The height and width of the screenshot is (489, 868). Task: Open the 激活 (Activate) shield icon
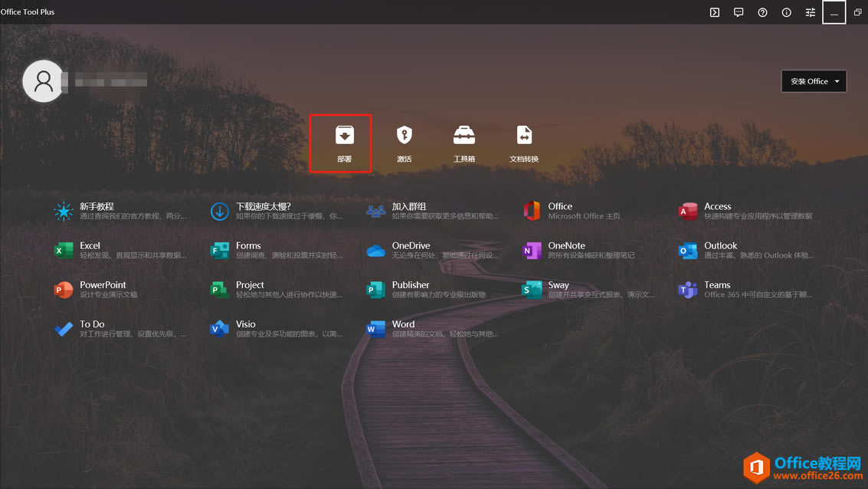point(404,135)
